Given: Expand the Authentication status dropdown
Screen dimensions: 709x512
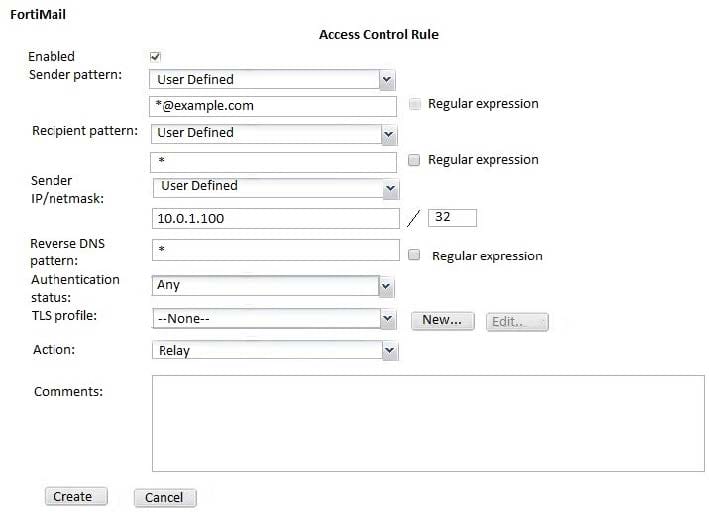Looking at the screenshot, I should tap(272, 286).
